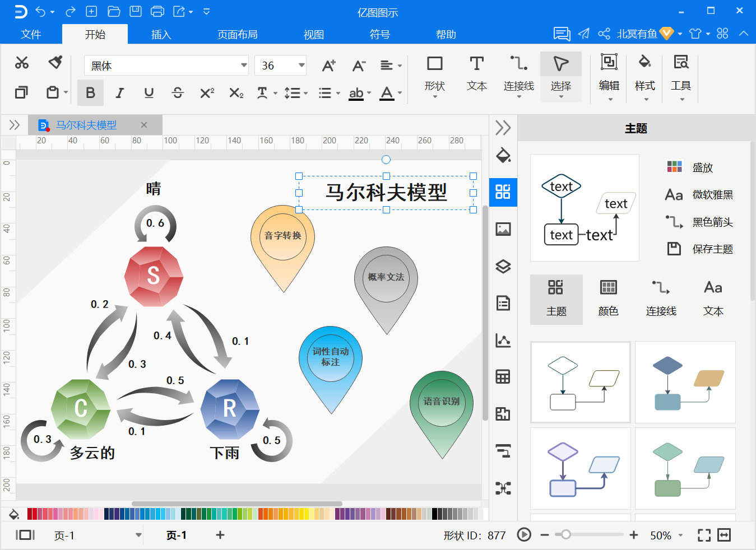
Task: Select the 颜色 theme category
Action: [608, 299]
